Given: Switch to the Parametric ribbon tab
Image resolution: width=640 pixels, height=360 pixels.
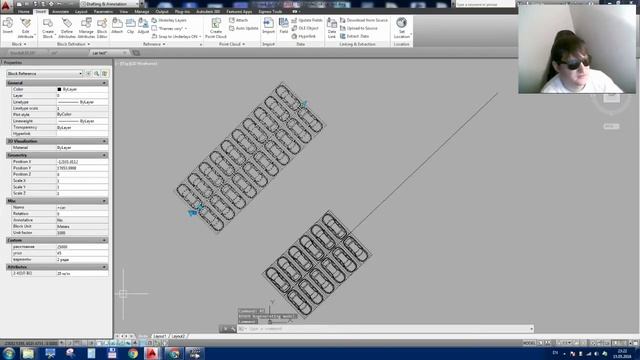Looking at the screenshot, I should (x=104, y=11).
